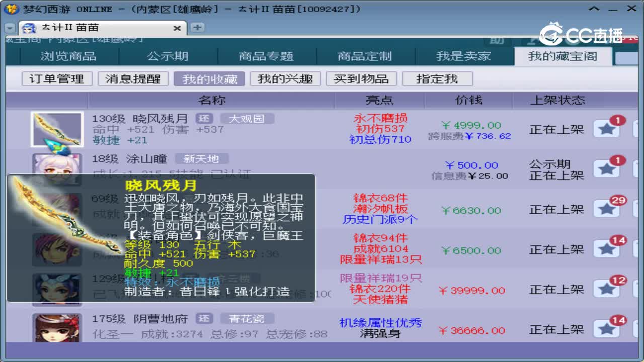Click price ￥36666.00

(471, 330)
